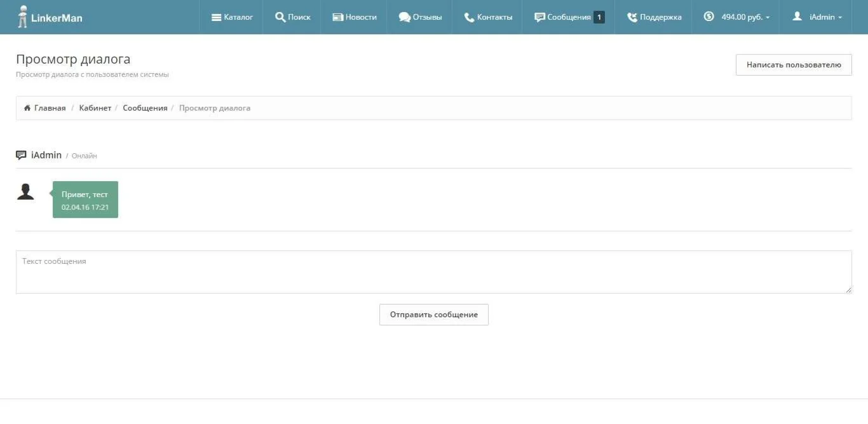Click the unread messages badge showing 1
Image resolution: width=868 pixels, height=424 pixels.
tap(599, 17)
